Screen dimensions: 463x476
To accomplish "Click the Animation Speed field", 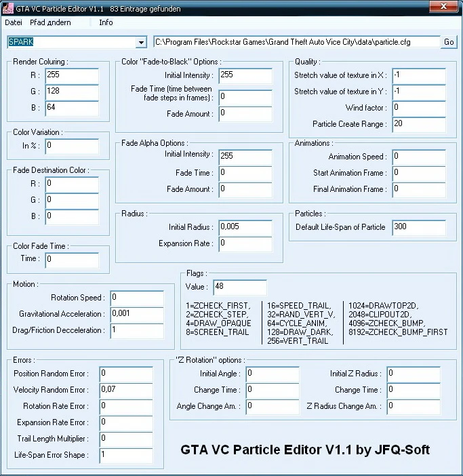I will [419, 157].
